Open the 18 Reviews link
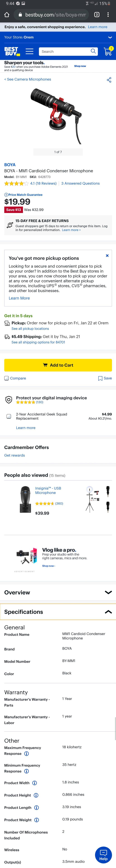116x868 pixels. pos(43,183)
